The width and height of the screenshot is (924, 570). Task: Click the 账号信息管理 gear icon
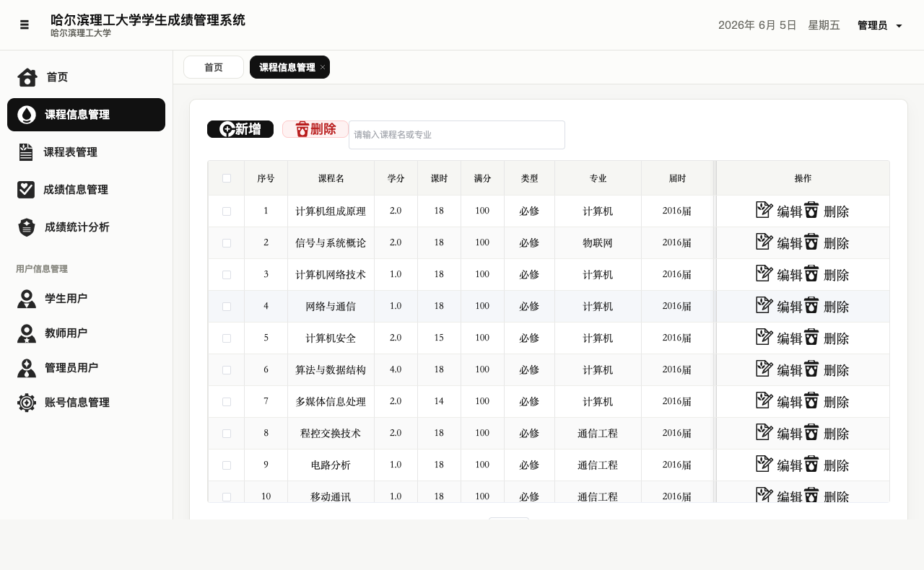27,403
